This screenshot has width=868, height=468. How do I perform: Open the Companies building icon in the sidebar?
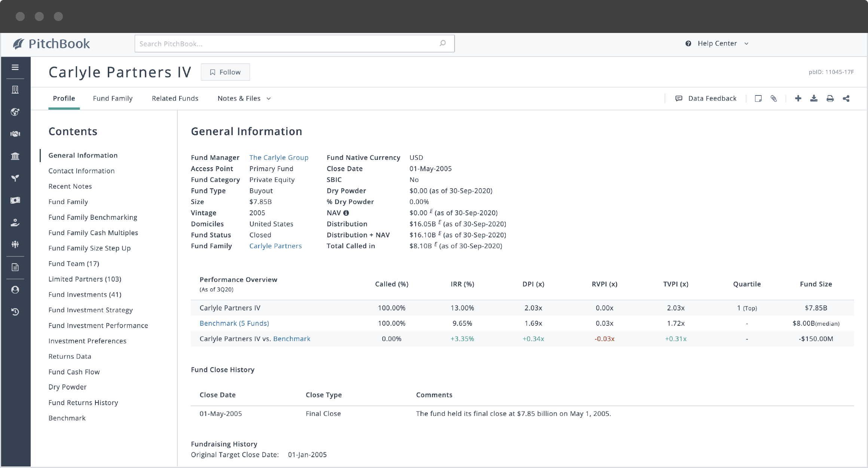tap(15, 89)
